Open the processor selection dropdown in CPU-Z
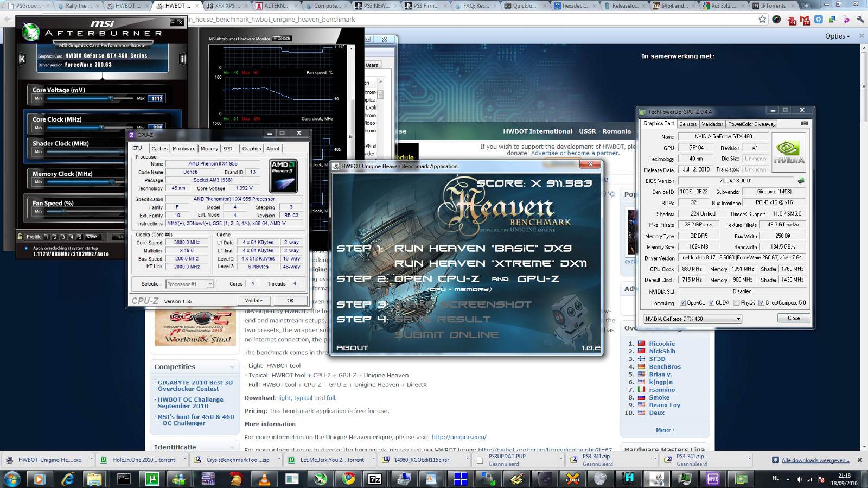 190,284
